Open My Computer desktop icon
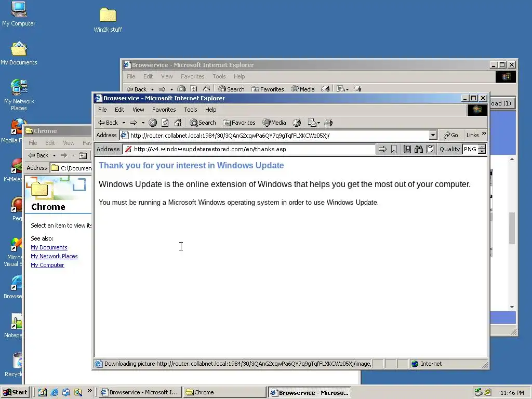 click(19, 14)
